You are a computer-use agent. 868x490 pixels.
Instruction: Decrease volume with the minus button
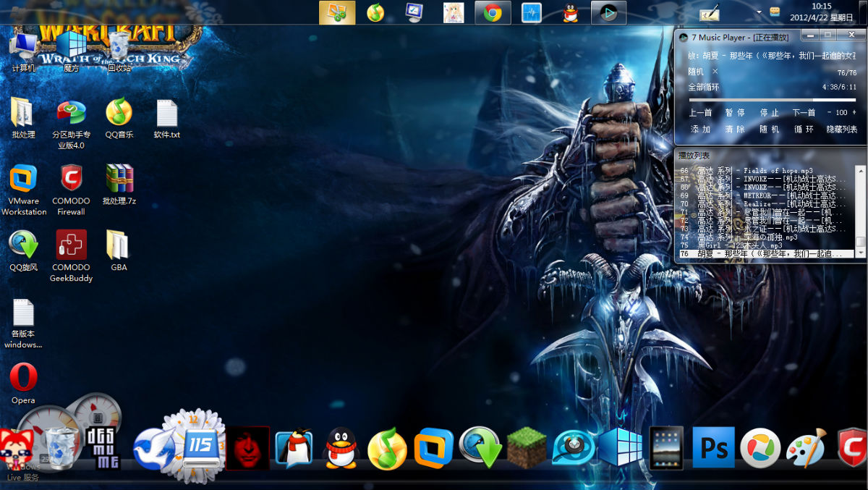click(x=829, y=112)
